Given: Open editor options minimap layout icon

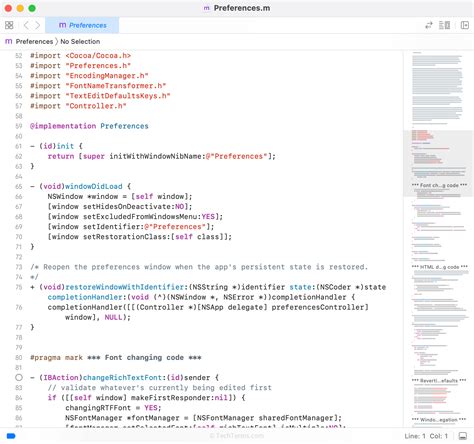Looking at the screenshot, I should tap(444, 25).
